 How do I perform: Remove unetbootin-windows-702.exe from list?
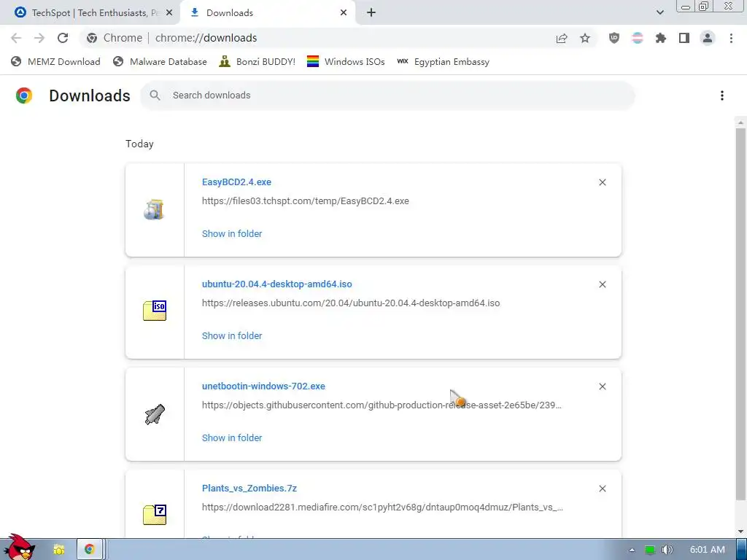[x=602, y=386]
